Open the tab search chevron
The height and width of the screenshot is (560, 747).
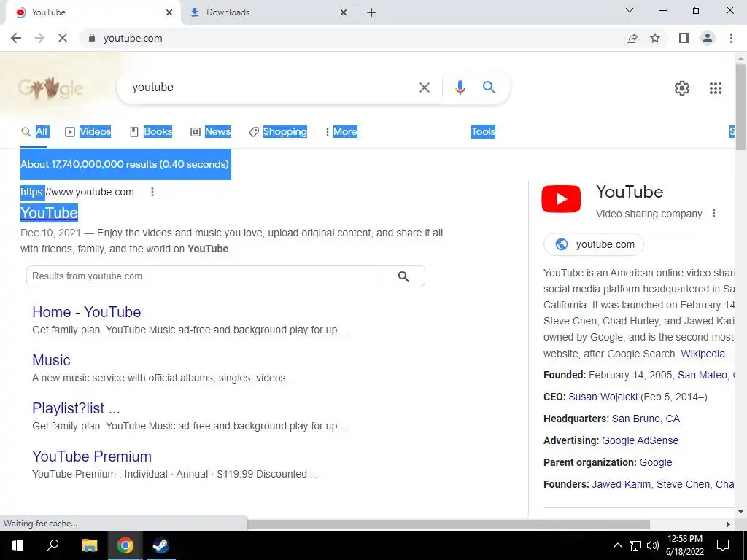[630, 10]
